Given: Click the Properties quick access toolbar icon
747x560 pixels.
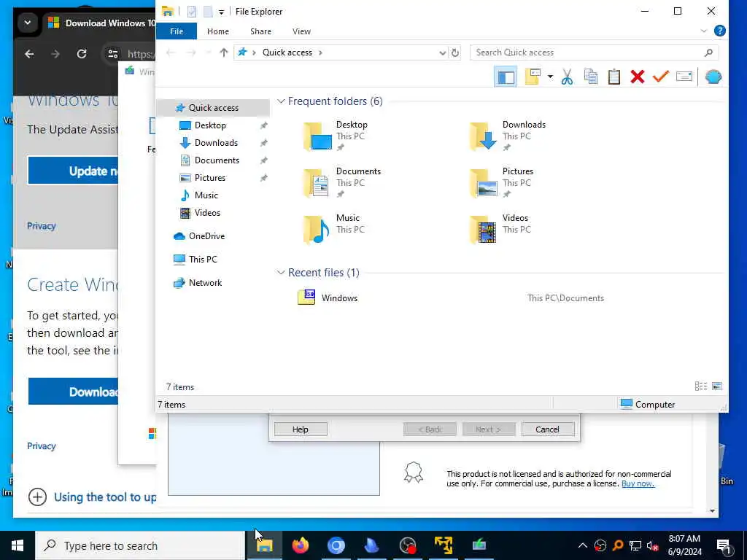Looking at the screenshot, I should (192, 12).
